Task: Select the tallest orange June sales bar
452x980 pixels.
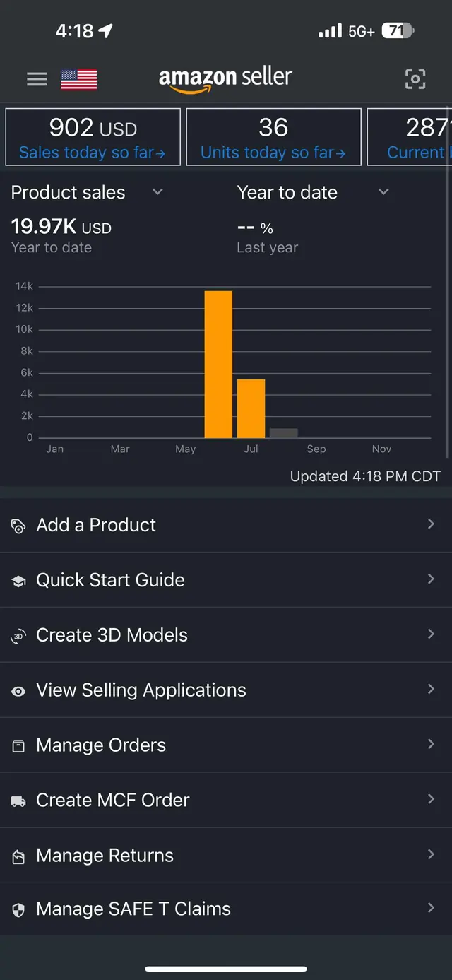Action: [218, 365]
